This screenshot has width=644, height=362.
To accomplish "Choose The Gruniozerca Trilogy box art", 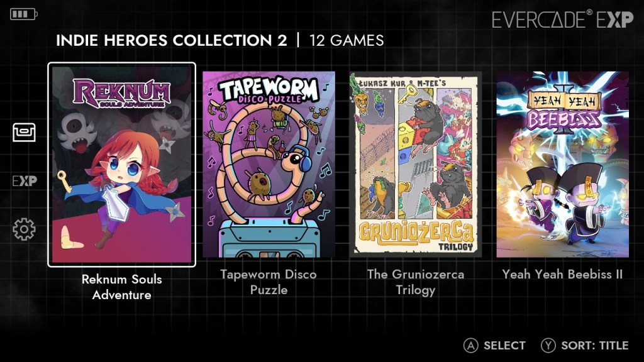I will 415,164.
